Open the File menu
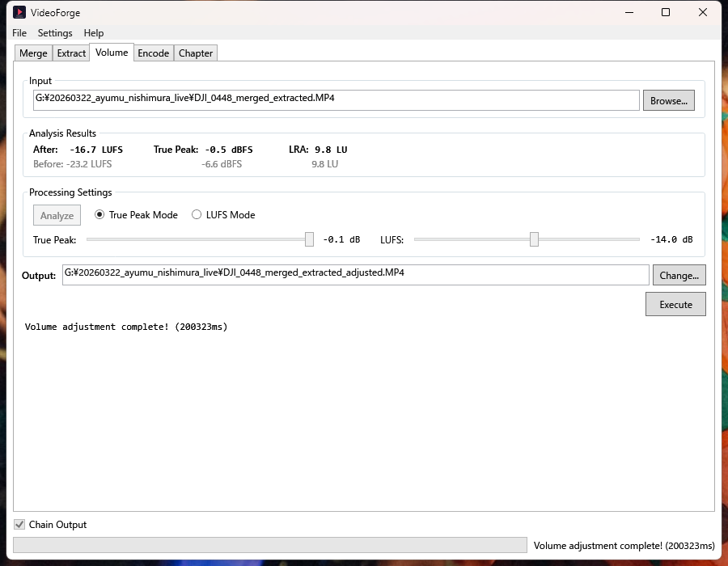 [x=19, y=33]
